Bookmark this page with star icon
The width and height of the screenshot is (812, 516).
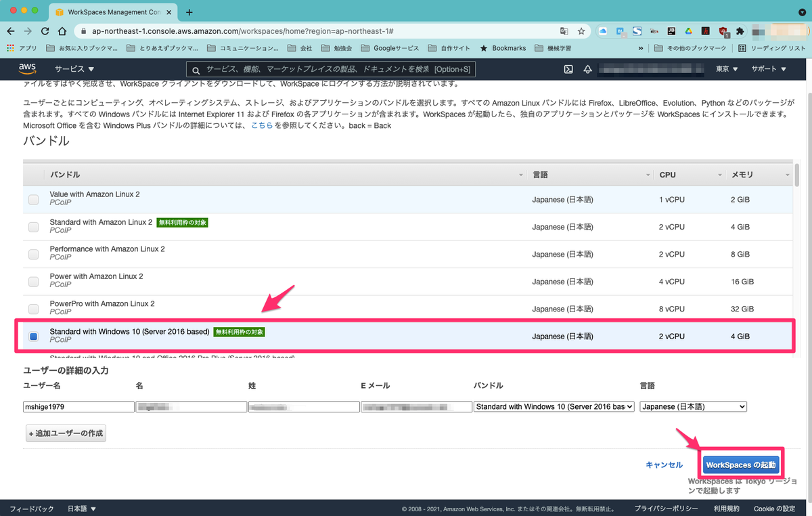click(x=581, y=31)
